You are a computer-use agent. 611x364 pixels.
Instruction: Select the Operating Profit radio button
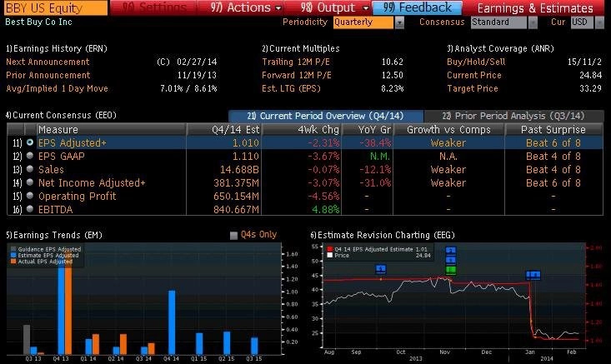point(30,196)
